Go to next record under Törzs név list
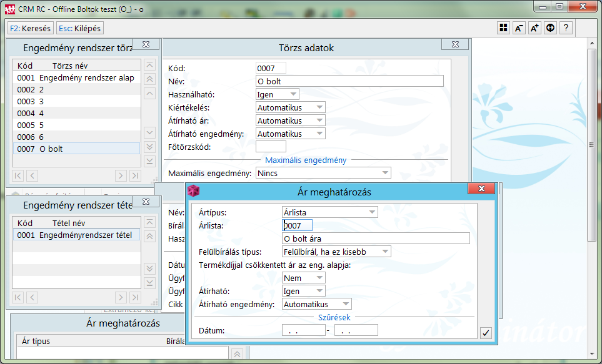This screenshot has width=602, height=364. pos(121,175)
